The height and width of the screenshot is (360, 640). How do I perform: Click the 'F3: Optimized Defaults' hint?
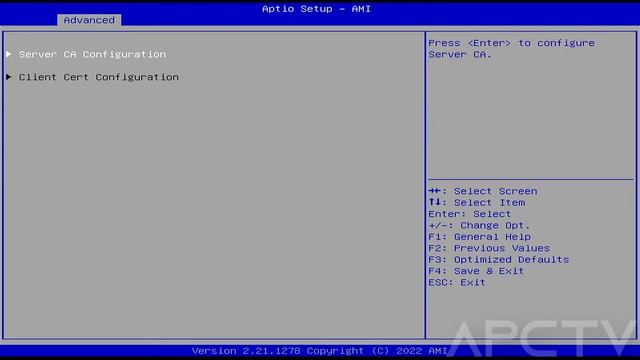pos(498,260)
